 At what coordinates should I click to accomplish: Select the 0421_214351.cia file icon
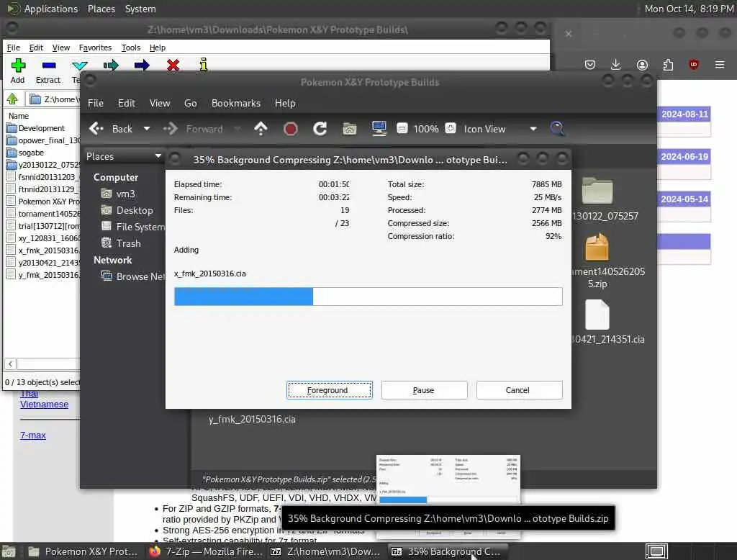(597, 315)
